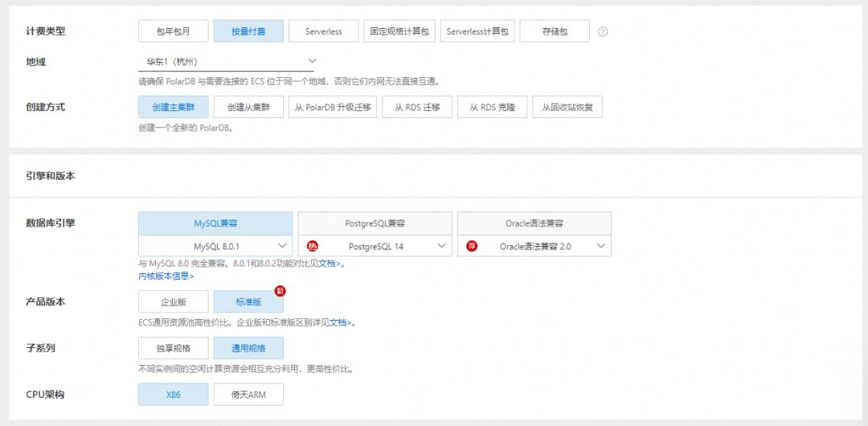
Task: Click the red 热 badge on PostgreSQL 14
Action: coord(312,246)
